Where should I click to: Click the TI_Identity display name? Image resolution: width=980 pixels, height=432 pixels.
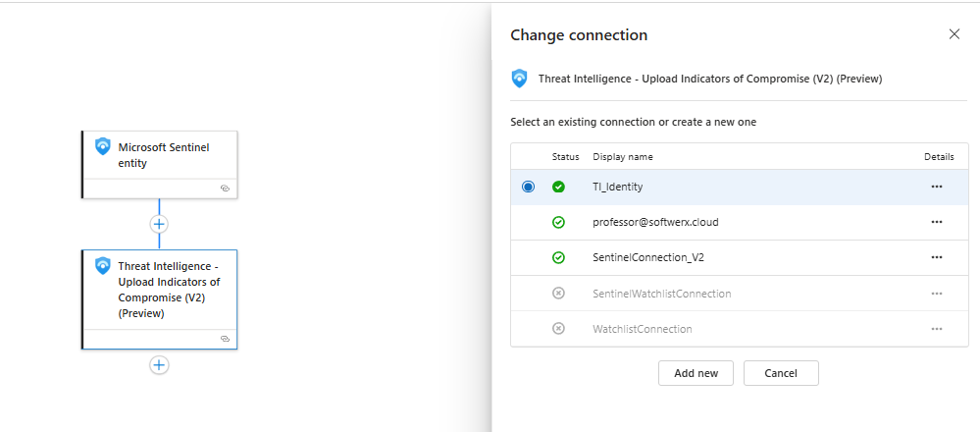point(617,187)
